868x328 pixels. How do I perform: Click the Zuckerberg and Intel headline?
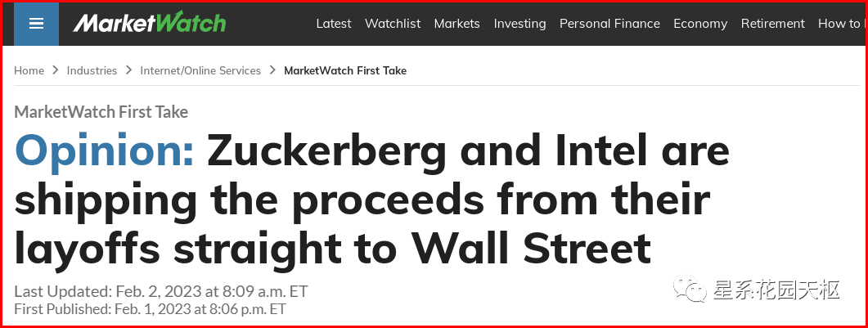pos(372,200)
